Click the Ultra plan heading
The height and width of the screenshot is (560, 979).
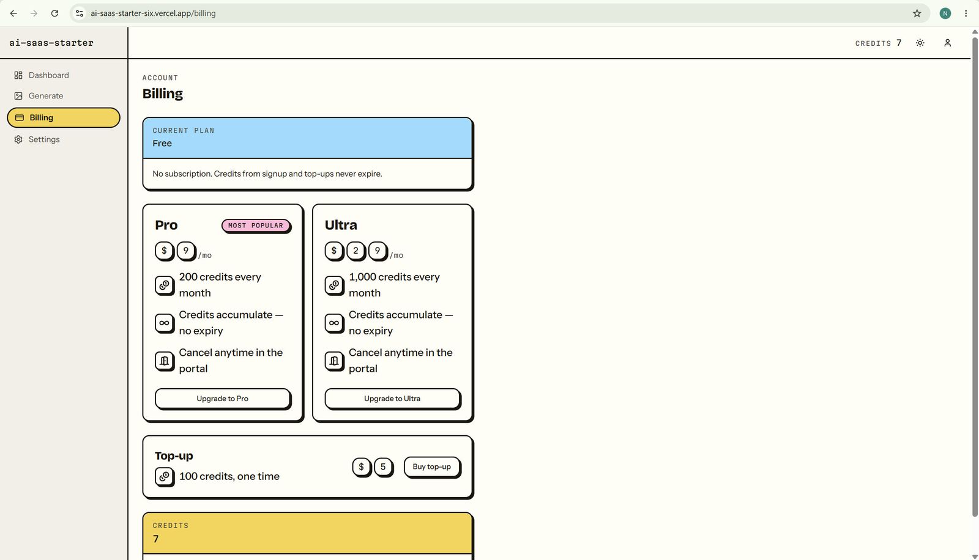click(x=341, y=225)
